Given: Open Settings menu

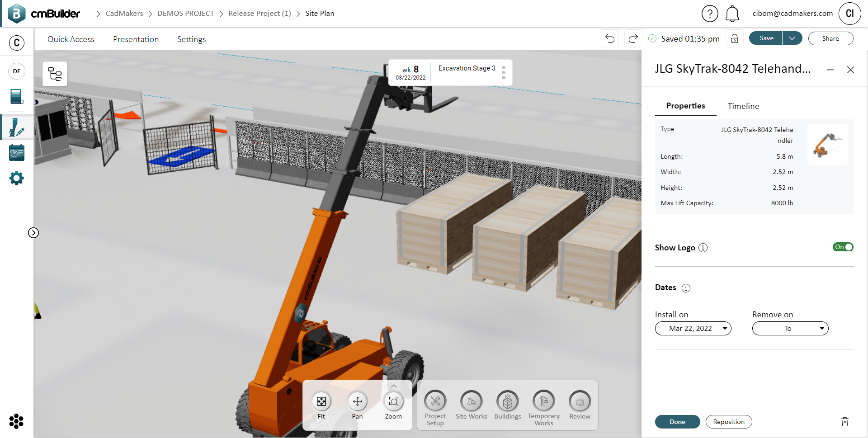Looking at the screenshot, I should 192,39.
